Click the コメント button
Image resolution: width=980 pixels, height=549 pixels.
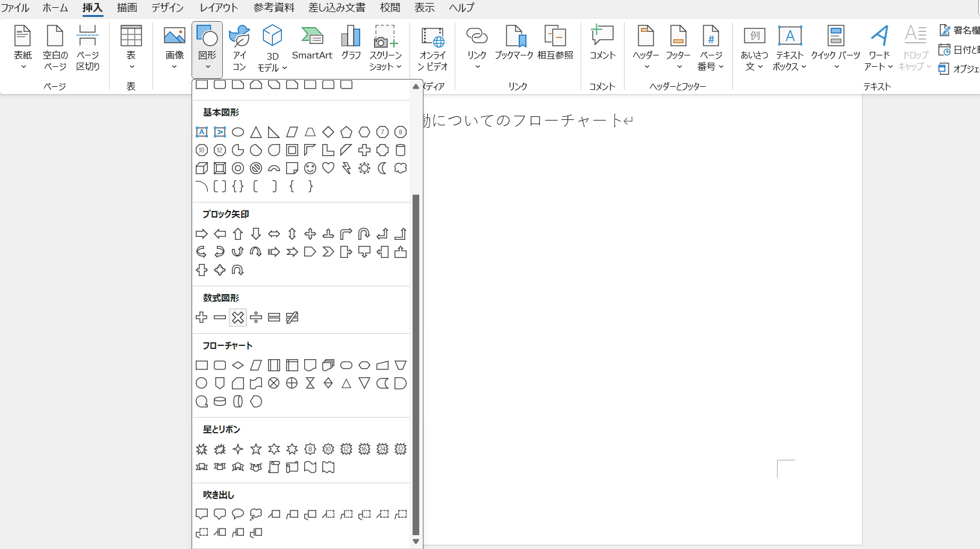tap(602, 43)
